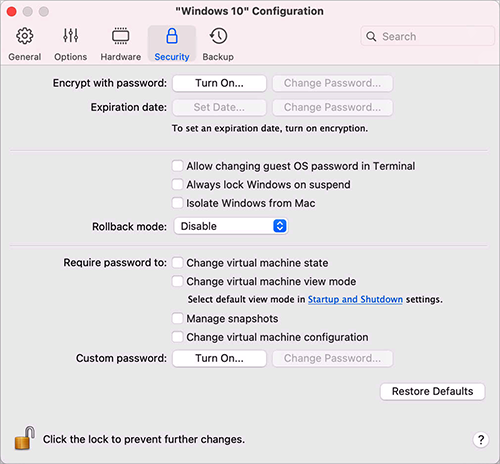Click the 'Click the lock to prevent further changes' text
Viewport: 500px width, 464px height.
tap(144, 439)
